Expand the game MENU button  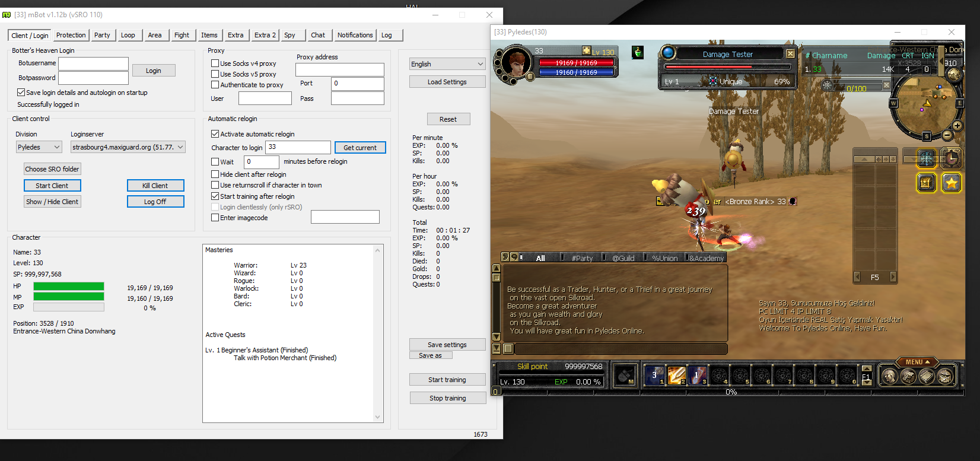[918, 362]
